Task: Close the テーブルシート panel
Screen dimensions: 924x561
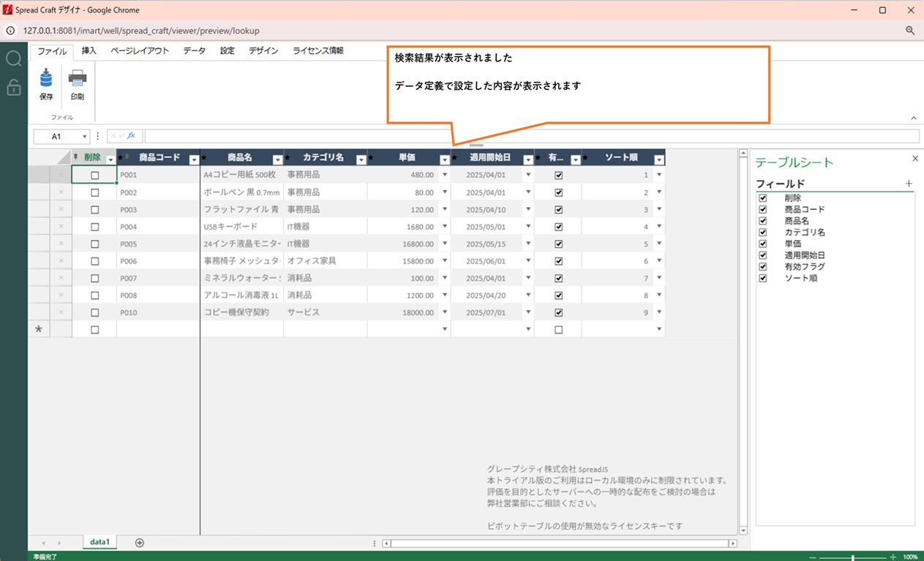Action: click(x=914, y=159)
